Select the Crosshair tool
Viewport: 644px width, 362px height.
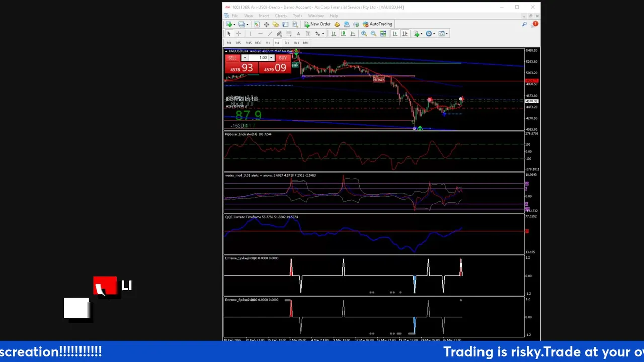click(239, 34)
